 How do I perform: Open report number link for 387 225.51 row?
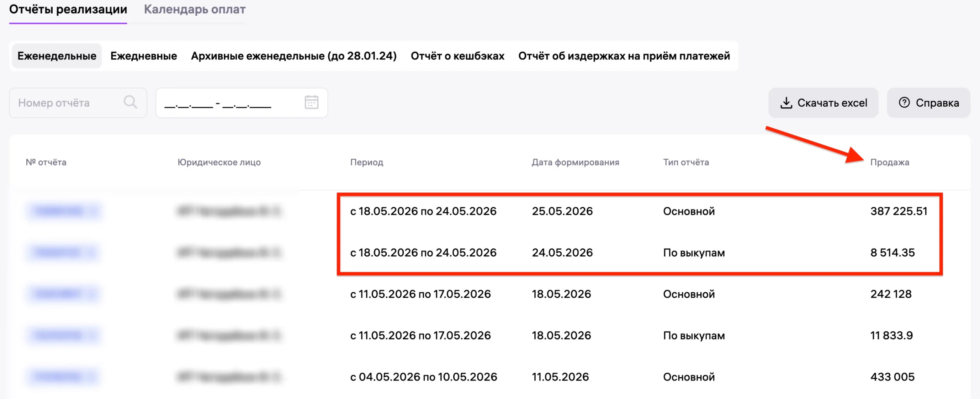click(x=64, y=211)
